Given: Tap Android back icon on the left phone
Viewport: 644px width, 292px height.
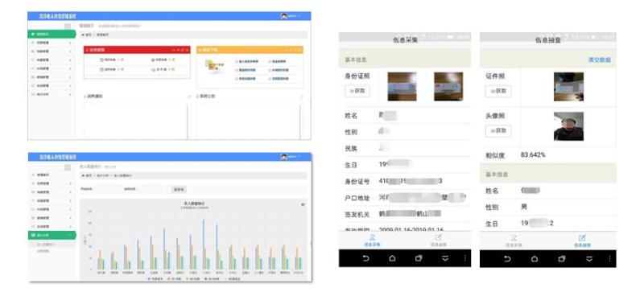Looking at the screenshot, I should (365, 258).
